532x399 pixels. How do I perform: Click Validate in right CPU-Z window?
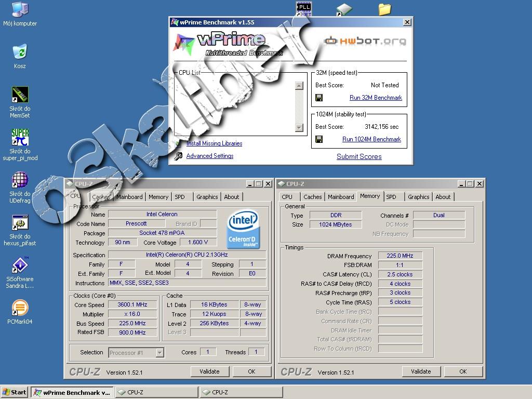coord(421,371)
